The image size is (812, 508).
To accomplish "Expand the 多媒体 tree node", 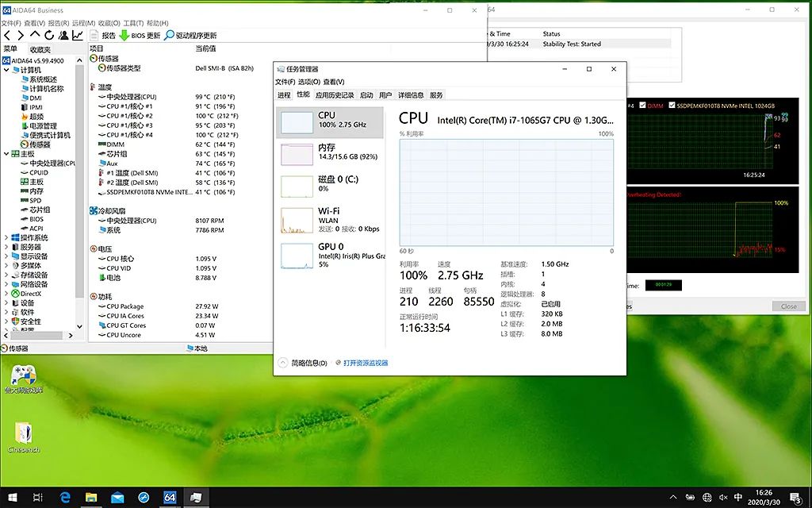I will [6, 266].
